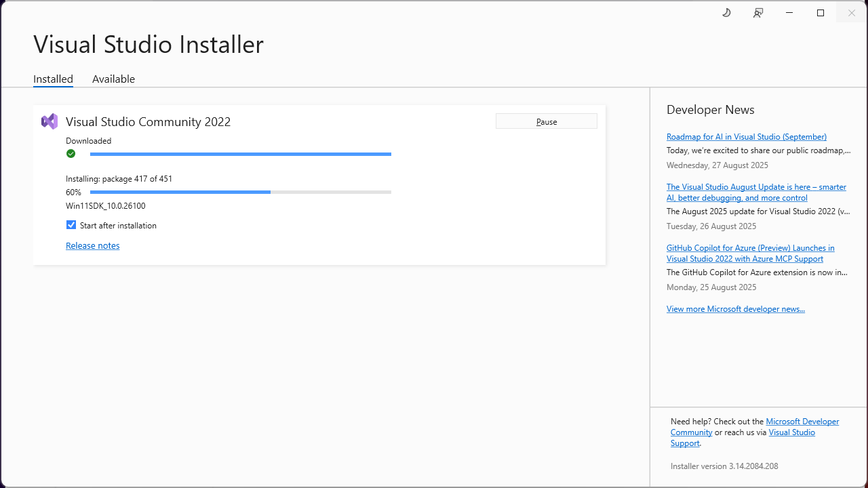Minimize the installer window

point(789,13)
